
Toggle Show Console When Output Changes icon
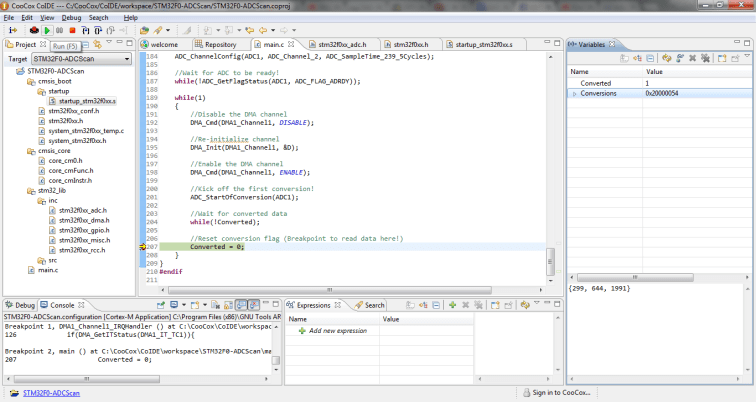click(x=242, y=305)
